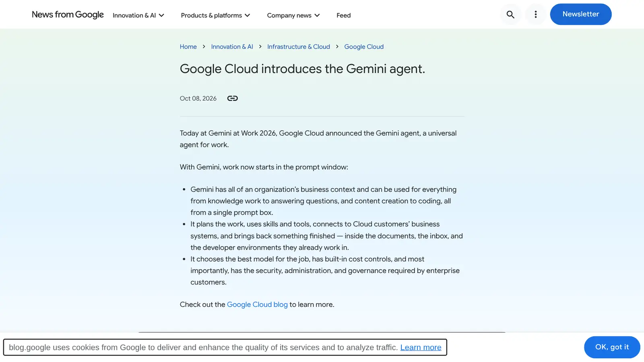The width and height of the screenshot is (644, 362).
Task: Click bullet starting 'It chooses the best model'
Action: click(325, 271)
